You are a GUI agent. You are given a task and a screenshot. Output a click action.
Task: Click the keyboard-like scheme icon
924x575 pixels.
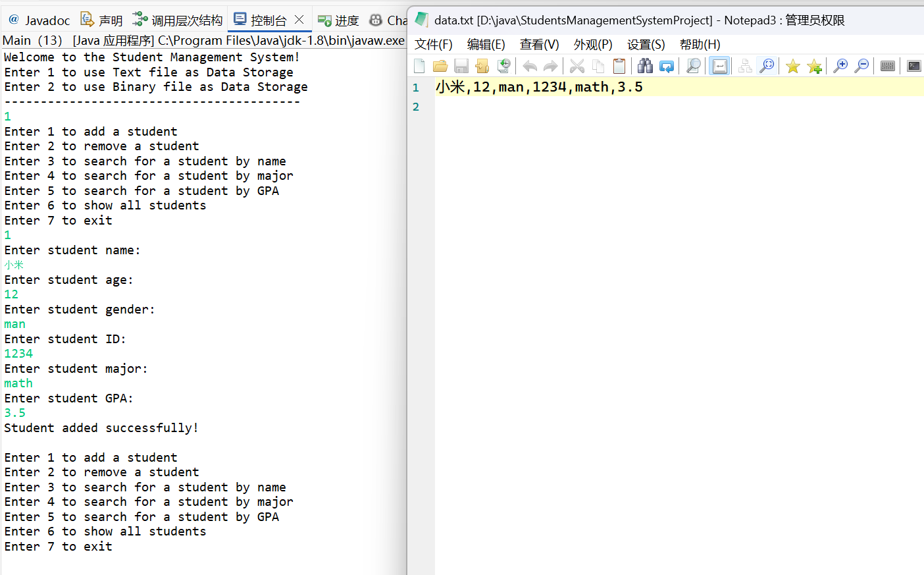(x=888, y=66)
